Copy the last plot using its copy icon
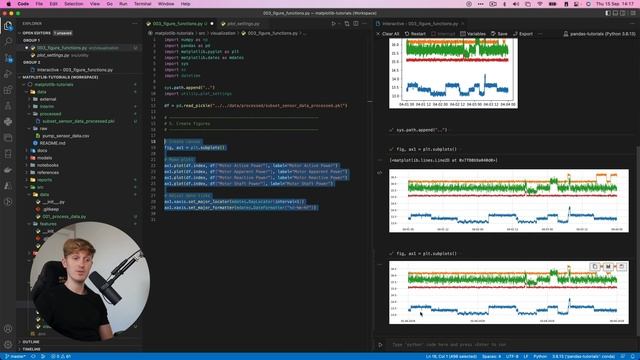The width and height of the screenshot is (640, 360). [x=595, y=267]
